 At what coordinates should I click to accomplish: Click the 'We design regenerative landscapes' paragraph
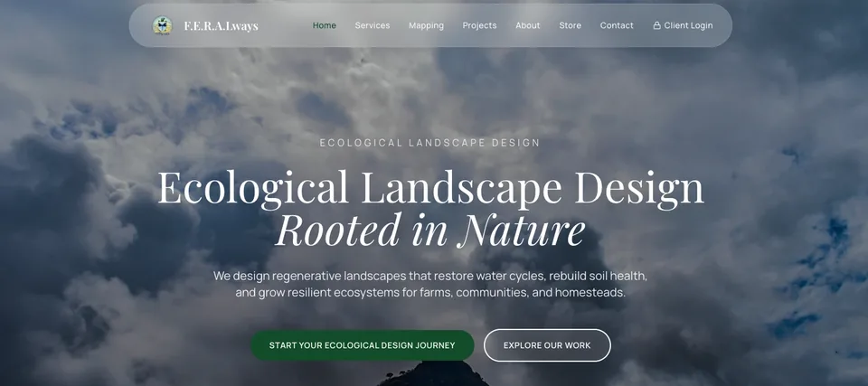point(430,284)
